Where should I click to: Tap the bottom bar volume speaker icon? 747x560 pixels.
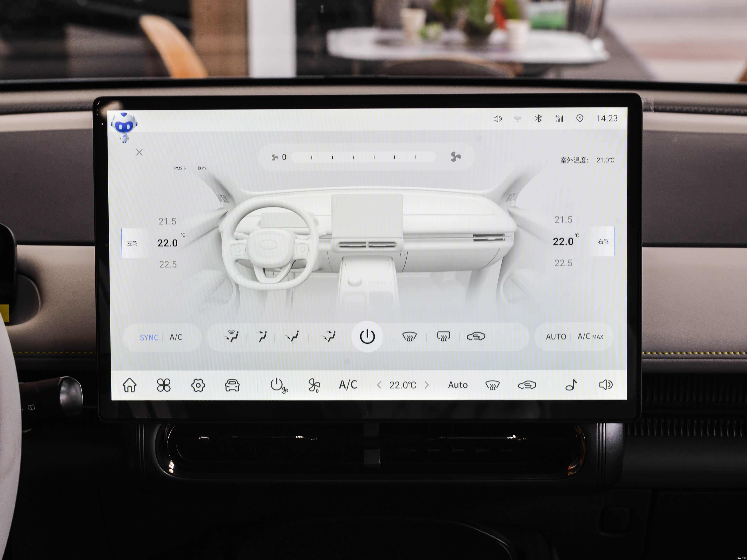click(606, 384)
